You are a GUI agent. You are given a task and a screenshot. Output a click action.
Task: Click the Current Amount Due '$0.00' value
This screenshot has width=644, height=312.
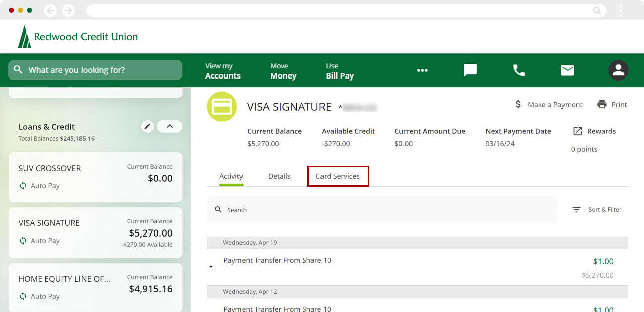pyautogui.click(x=404, y=144)
